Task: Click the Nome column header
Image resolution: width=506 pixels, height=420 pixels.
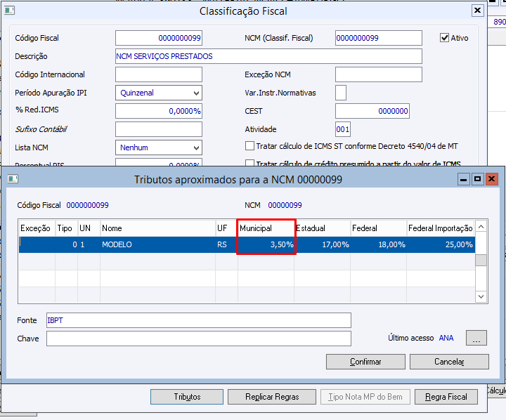Action: pos(157,228)
